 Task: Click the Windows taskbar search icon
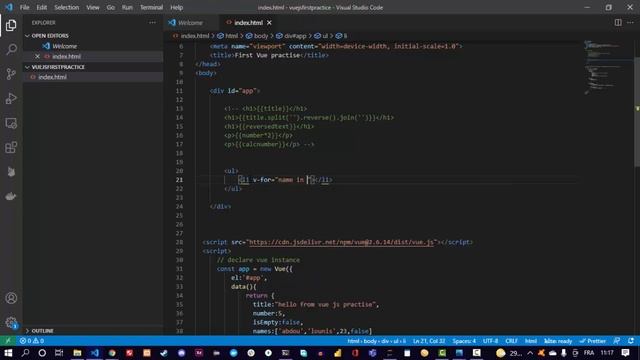point(25,353)
